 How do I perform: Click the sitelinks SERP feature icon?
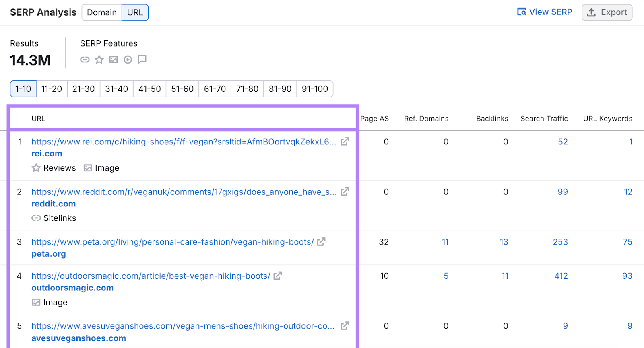[85, 60]
